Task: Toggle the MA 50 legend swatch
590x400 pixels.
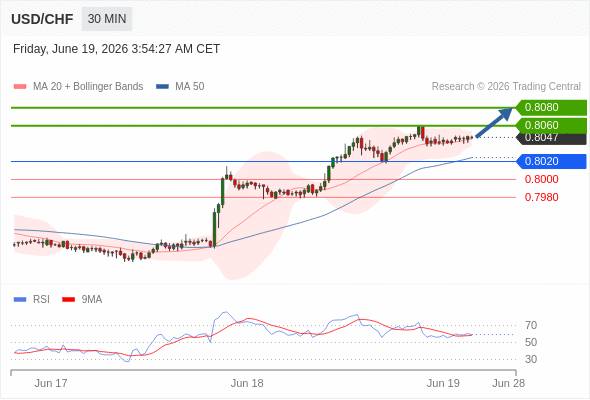Action: 162,87
